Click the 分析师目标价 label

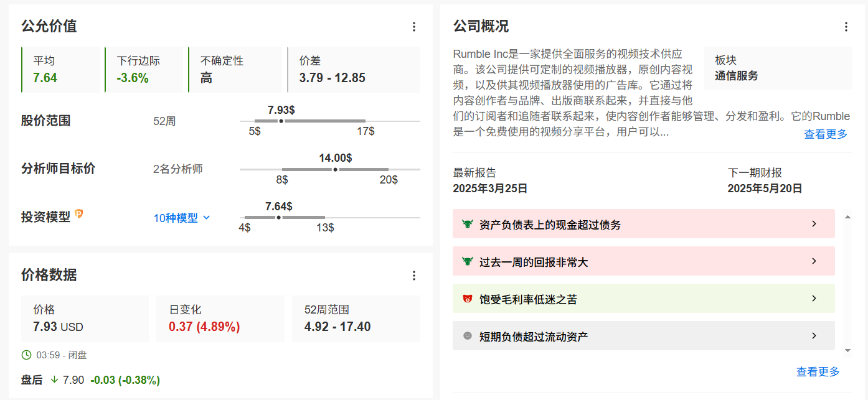tap(59, 169)
